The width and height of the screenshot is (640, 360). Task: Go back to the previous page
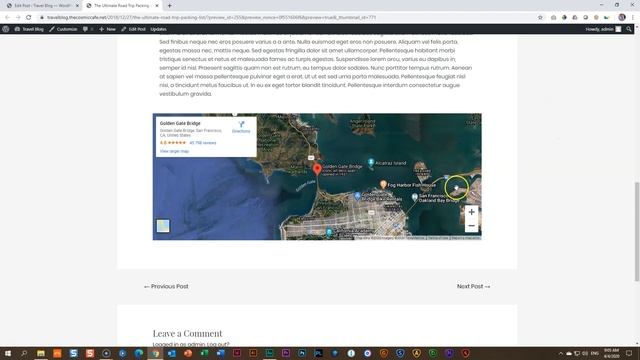[7, 18]
